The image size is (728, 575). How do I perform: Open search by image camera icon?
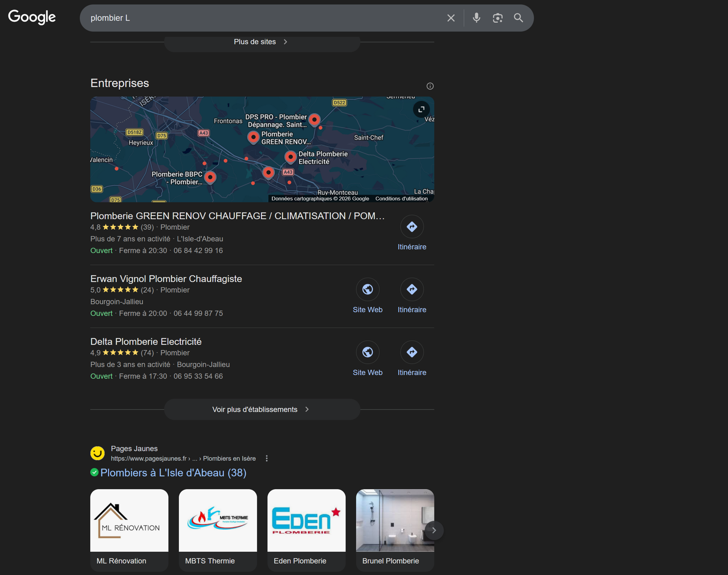point(498,18)
